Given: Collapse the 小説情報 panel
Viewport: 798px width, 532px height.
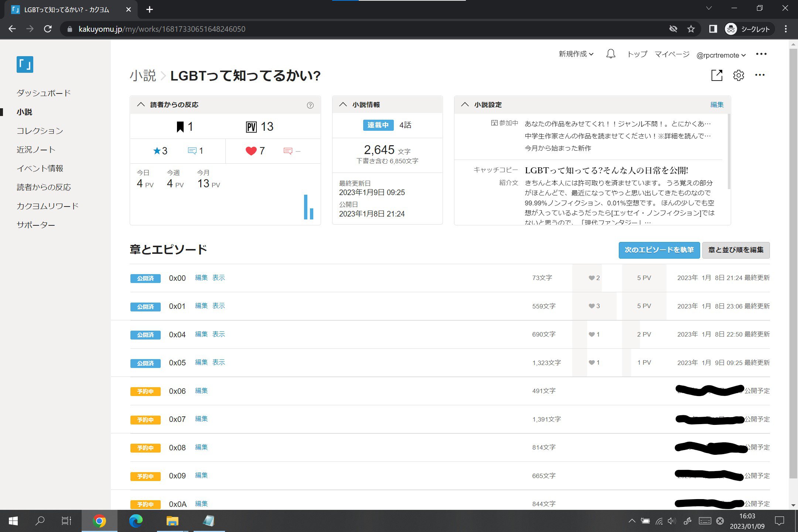Looking at the screenshot, I should coord(343,105).
